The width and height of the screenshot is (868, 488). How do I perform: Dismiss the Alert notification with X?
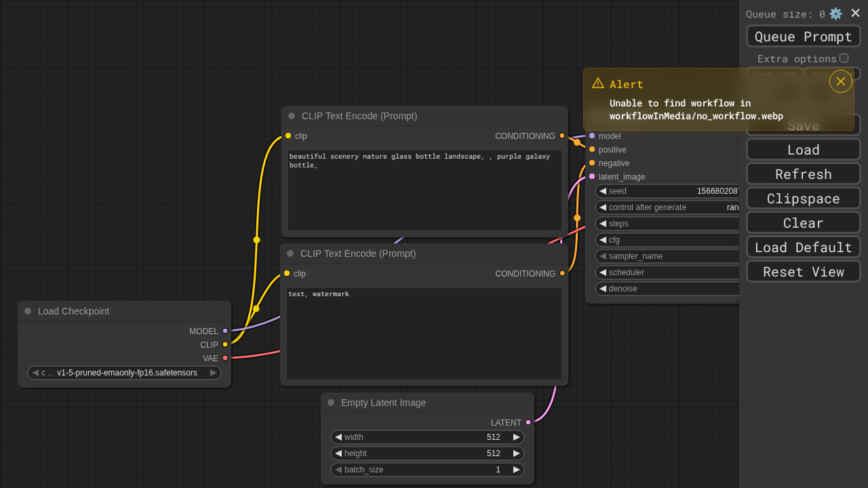(x=840, y=81)
